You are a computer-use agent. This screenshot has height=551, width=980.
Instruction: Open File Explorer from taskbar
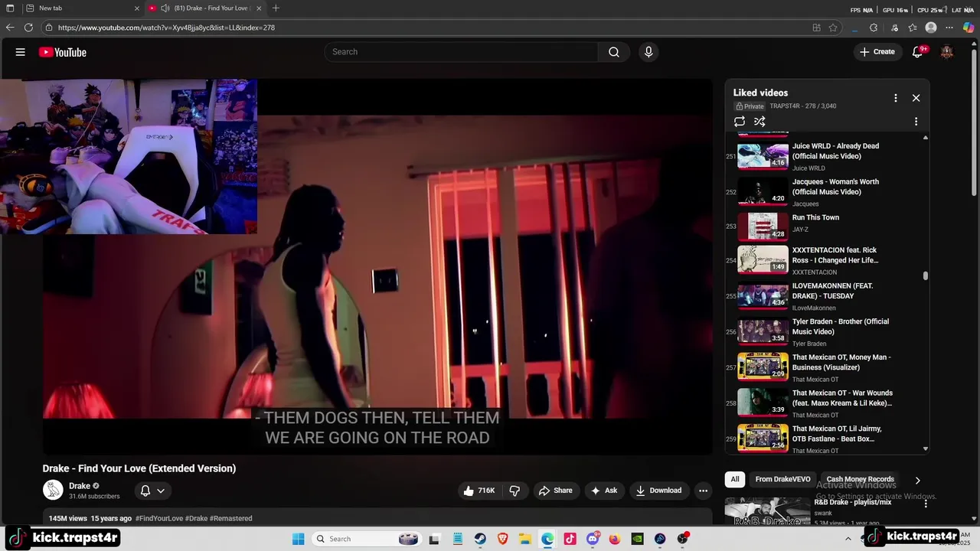tap(524, 539)
